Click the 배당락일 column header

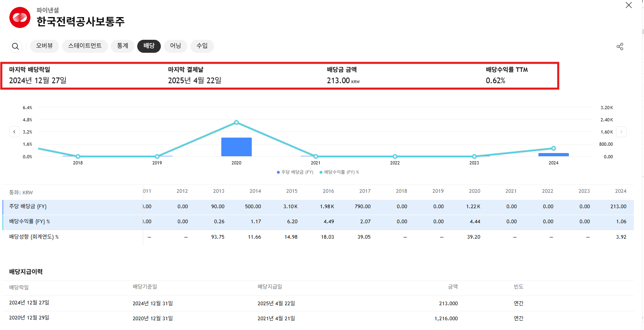coord(19,287)
